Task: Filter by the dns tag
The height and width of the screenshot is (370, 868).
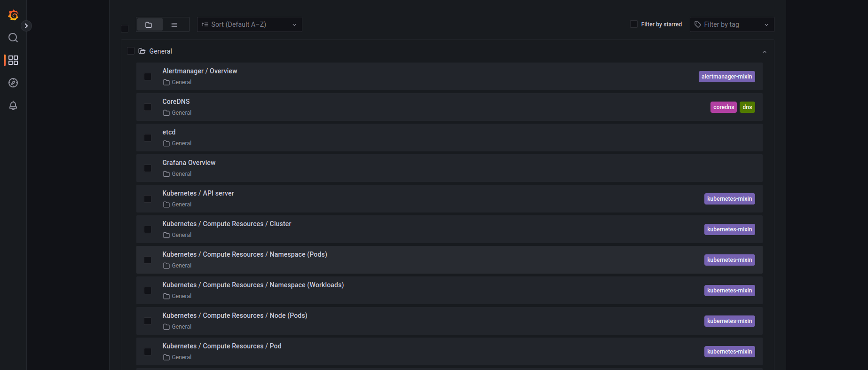Action: click(747, 107)
